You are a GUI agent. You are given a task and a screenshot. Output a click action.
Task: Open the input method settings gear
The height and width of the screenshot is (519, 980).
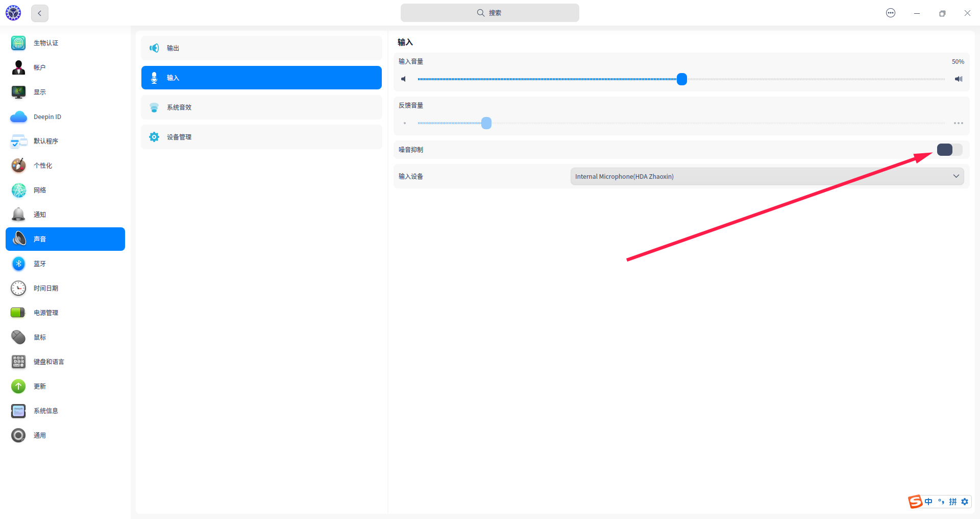[x=965, y=502]
